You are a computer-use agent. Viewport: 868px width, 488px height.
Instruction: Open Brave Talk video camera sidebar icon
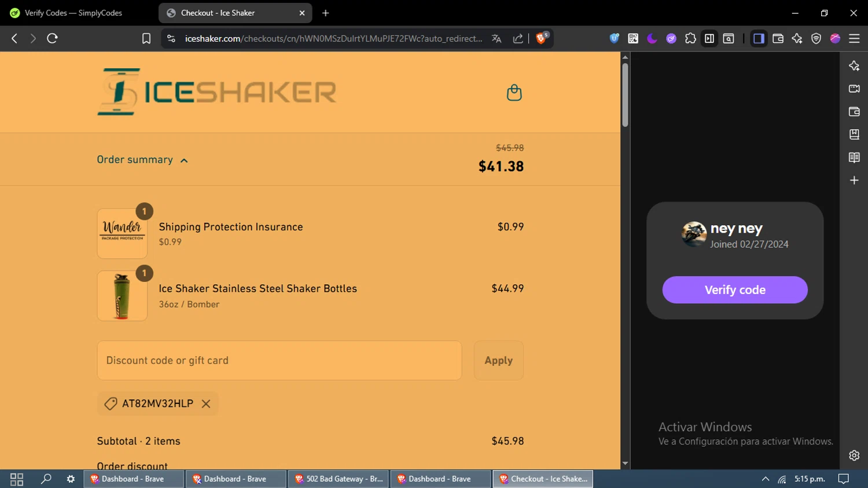[854, 89]
